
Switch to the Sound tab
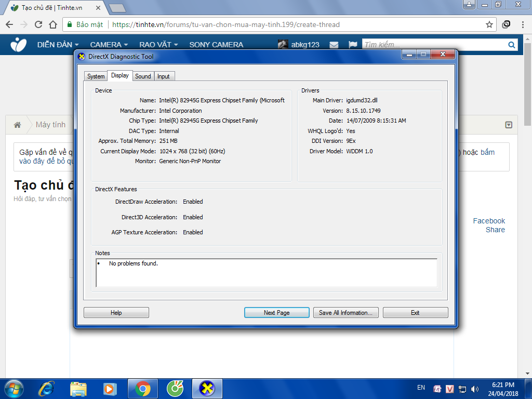coord(143,76)
